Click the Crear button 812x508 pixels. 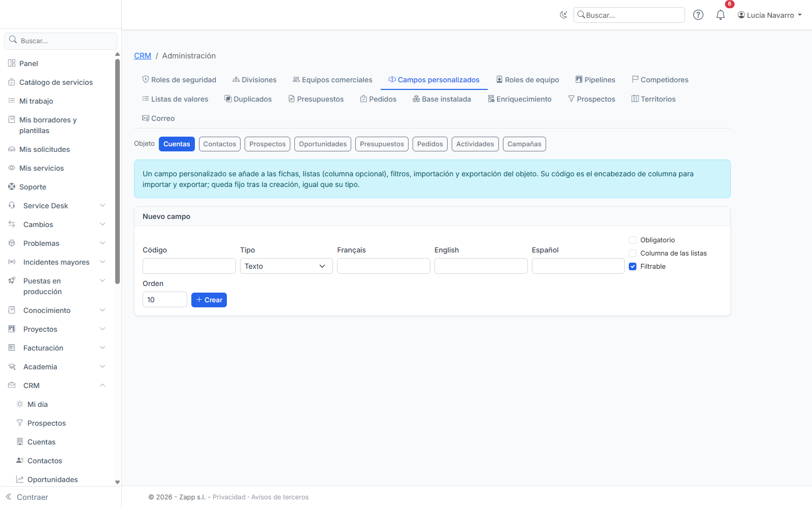tap(209, 300)
